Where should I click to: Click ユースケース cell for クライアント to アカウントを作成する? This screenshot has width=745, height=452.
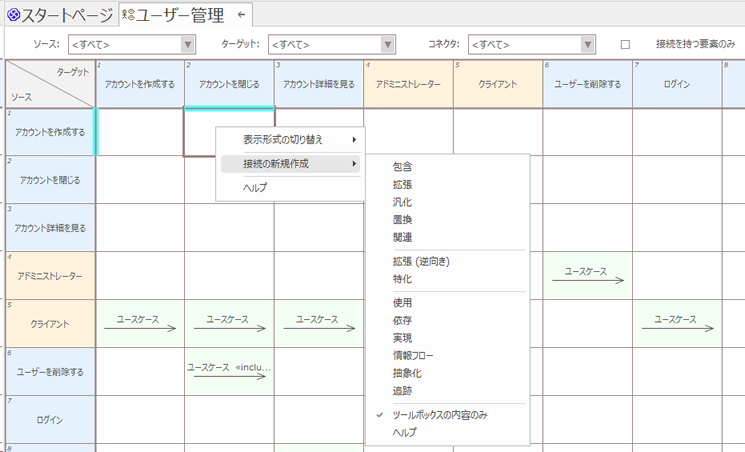(x=140, y=324)
